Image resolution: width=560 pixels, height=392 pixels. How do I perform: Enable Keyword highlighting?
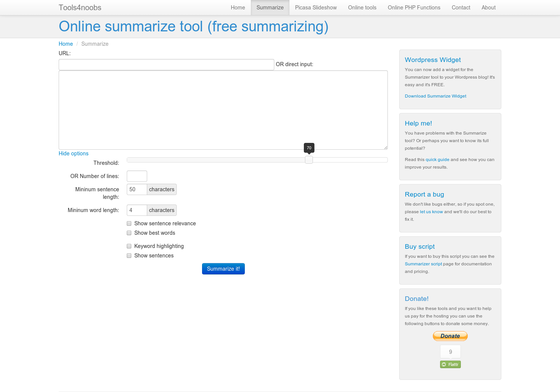(x=129, y=246)
